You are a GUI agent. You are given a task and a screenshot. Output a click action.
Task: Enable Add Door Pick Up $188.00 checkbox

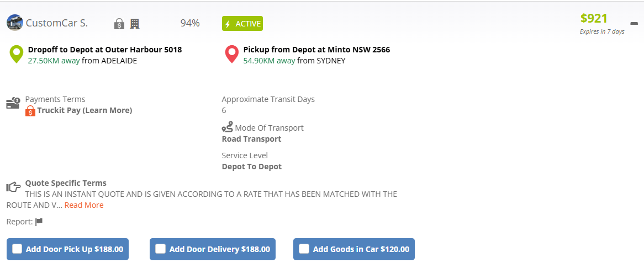coord(17,249)
